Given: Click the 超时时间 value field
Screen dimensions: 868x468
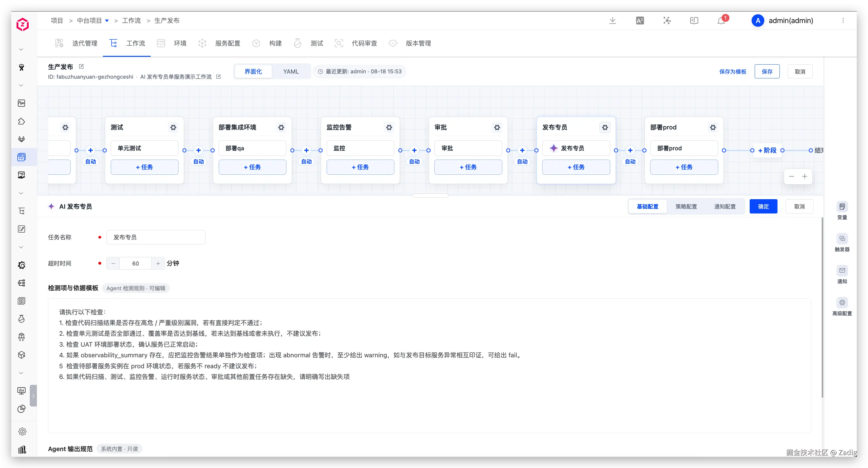Looking at the screenshot, I should click(135, 263).
